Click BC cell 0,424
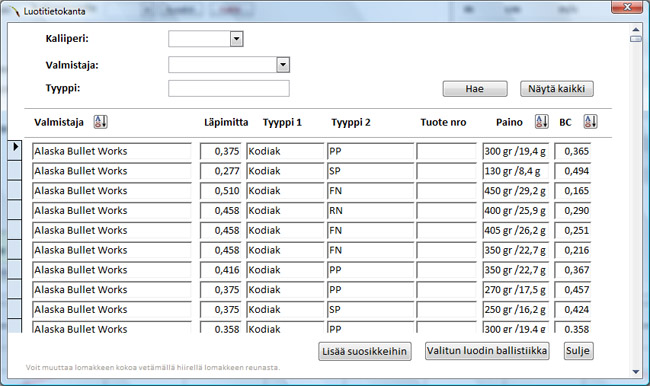Image resolution: width=650 pixels, height=386 pixels. point(572,310)
